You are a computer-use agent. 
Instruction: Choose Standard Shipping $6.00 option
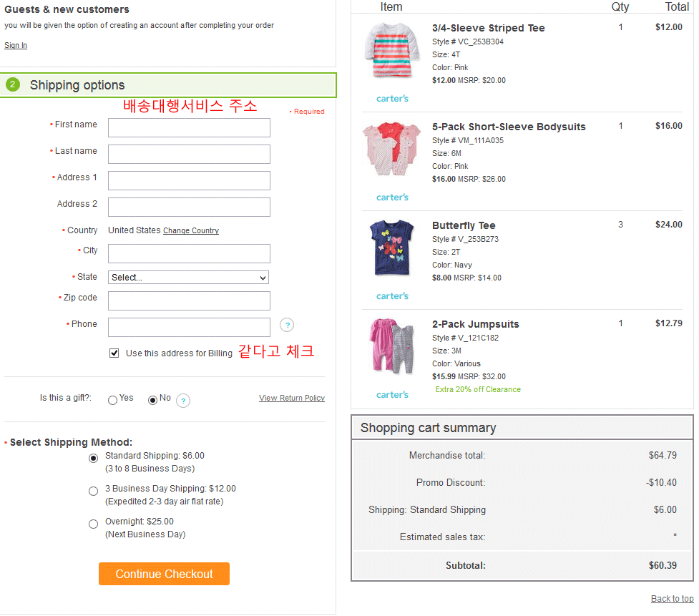pyautogui.click(x=94, y=459)
